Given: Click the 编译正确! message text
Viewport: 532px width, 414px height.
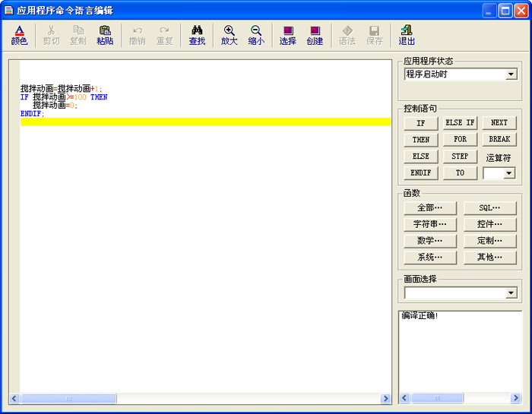Looking at the screenshot, I should (420, 316).
